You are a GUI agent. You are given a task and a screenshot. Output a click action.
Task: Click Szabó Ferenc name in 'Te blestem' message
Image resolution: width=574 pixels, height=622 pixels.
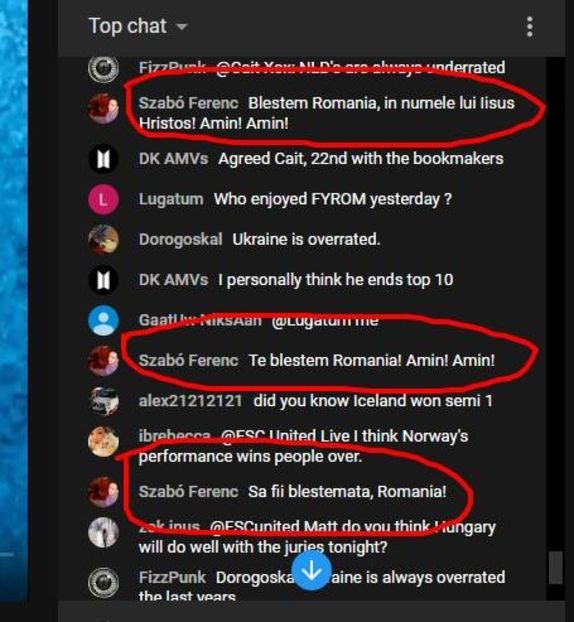[188, 361]
